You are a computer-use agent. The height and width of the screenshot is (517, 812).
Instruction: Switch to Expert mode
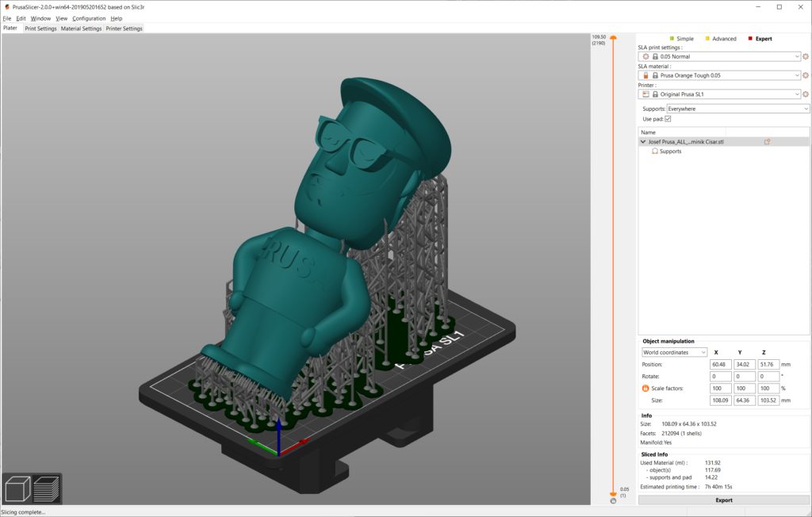point(760,39)
